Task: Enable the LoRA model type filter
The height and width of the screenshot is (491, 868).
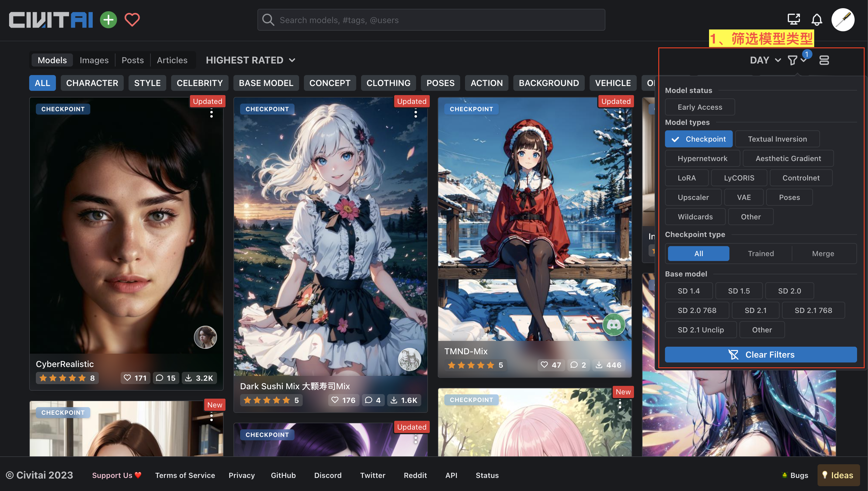Action: coord(686,178)
